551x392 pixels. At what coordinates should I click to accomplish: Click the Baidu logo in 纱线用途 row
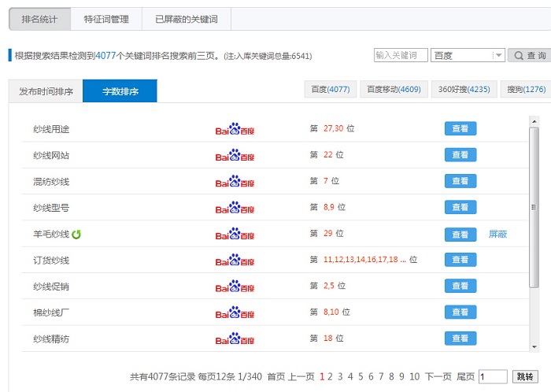(235, 129)
